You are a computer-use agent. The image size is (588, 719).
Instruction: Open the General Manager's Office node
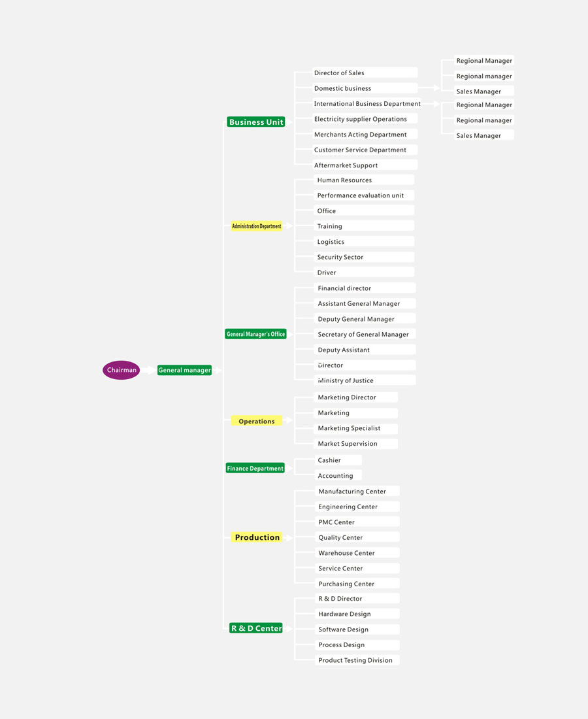click(x=255, y=334)
